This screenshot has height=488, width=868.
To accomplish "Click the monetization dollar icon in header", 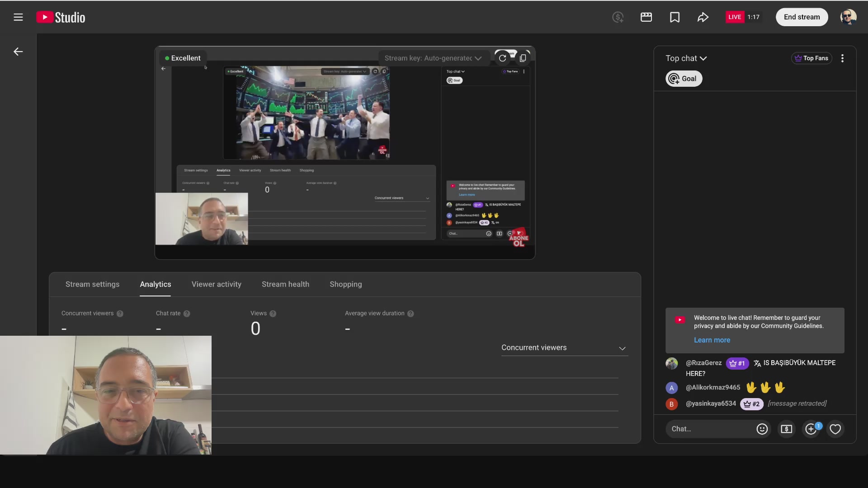I will tap(618, 17).
